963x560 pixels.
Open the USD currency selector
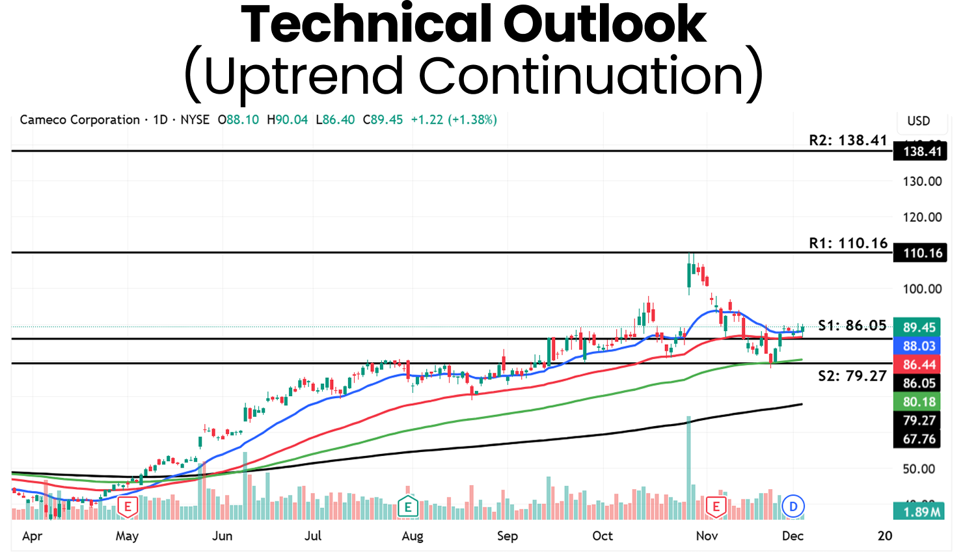coord(918,121)
